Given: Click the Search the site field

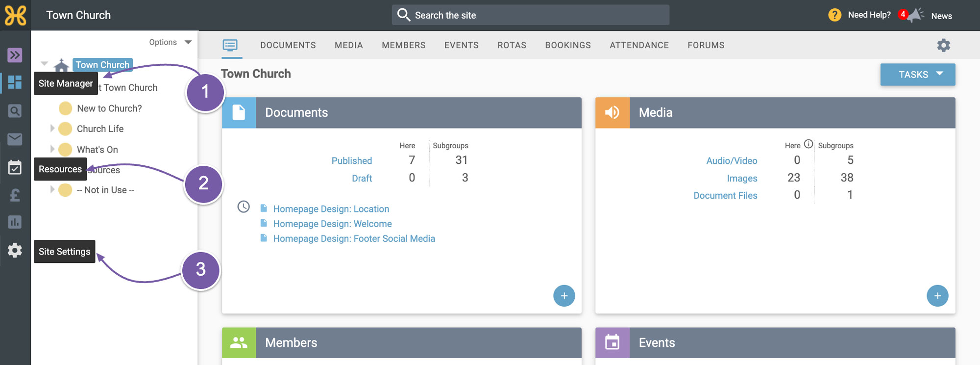Looking at the screenshot, I should click(x=531, y=15).
